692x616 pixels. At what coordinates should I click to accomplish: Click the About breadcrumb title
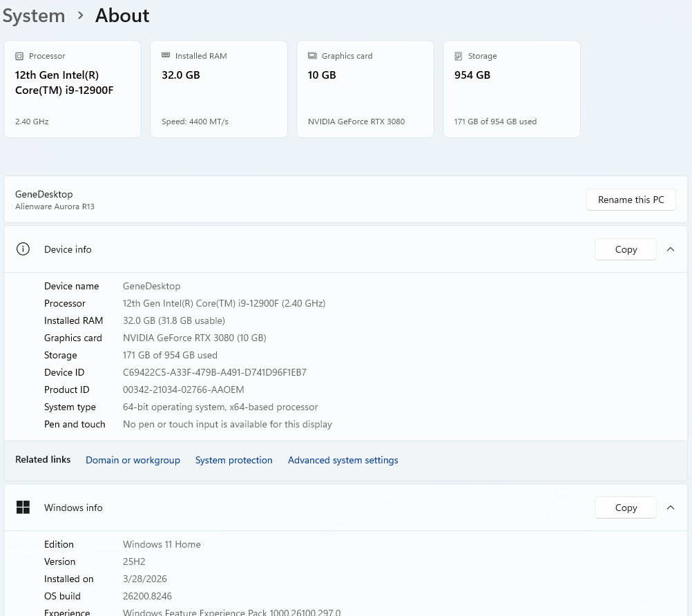(x=122, y=16)
